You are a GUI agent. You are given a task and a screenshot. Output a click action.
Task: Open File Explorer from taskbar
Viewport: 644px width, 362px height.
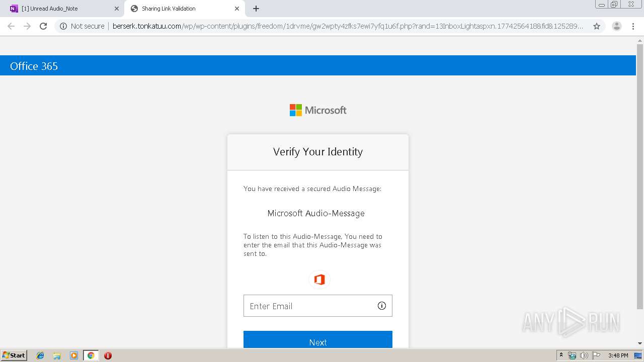(57, 355)
